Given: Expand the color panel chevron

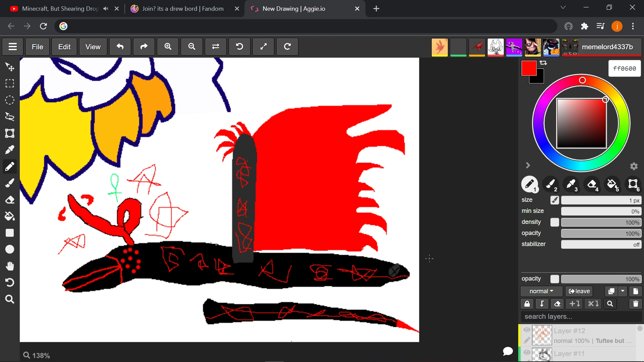Looking at the screenshot, I should (528, 165).
